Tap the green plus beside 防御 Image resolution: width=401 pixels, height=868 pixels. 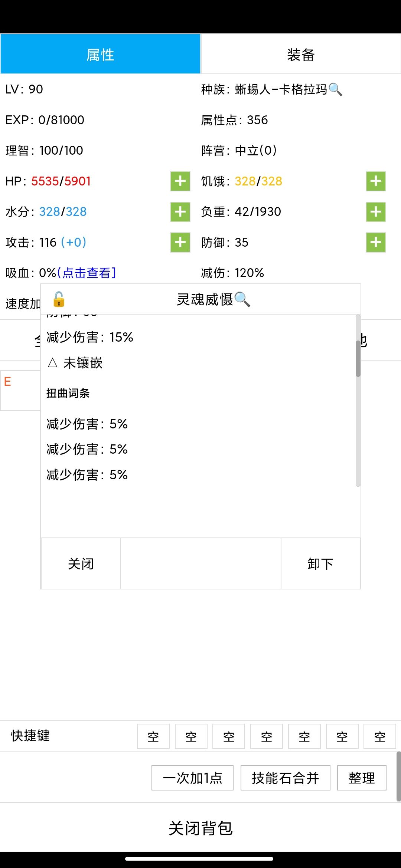[x=376, y=242]
